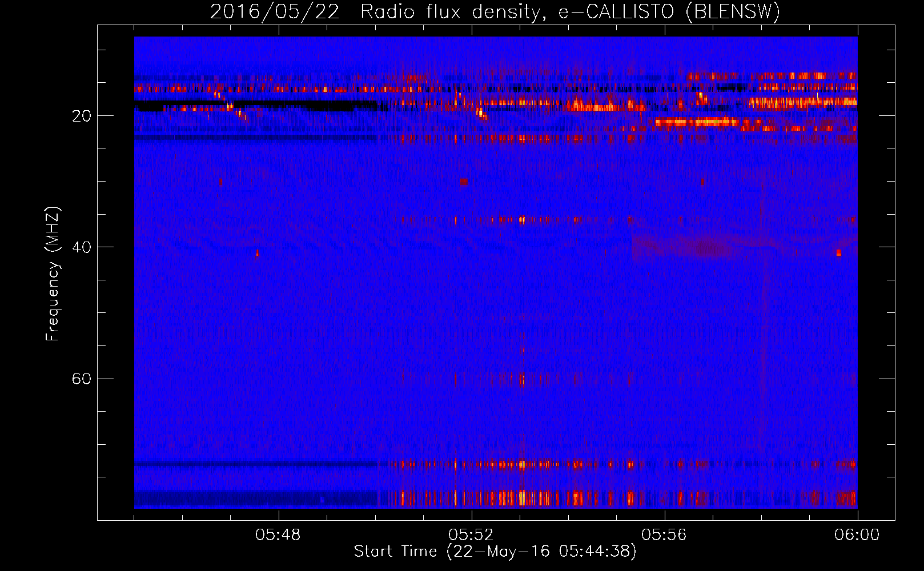
Task: Click the 60 frequency tick label
Action: [x=82, y=379]
